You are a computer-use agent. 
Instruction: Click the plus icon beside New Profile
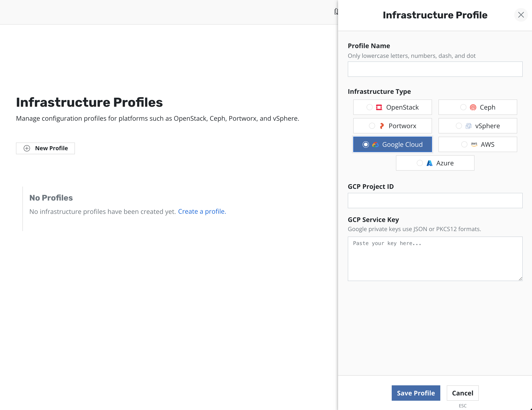click(27, 148)
